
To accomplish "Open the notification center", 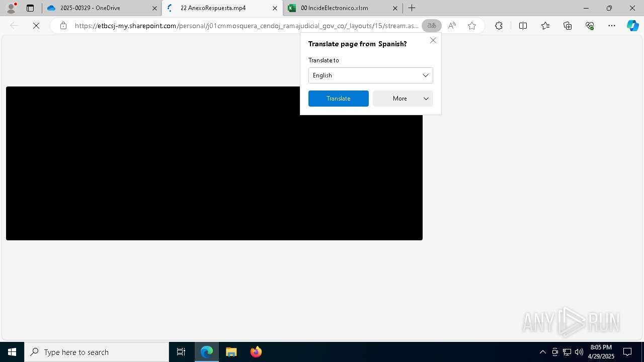I will tap(628, 352).
